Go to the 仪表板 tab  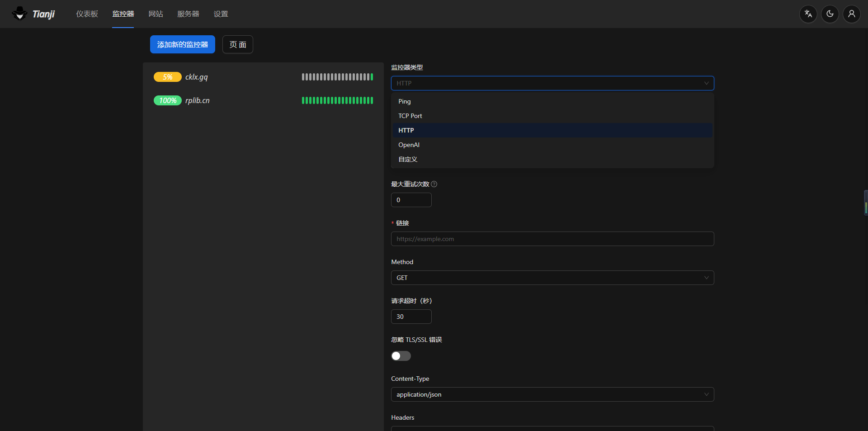pyautogui.click(x=87, y=14)
